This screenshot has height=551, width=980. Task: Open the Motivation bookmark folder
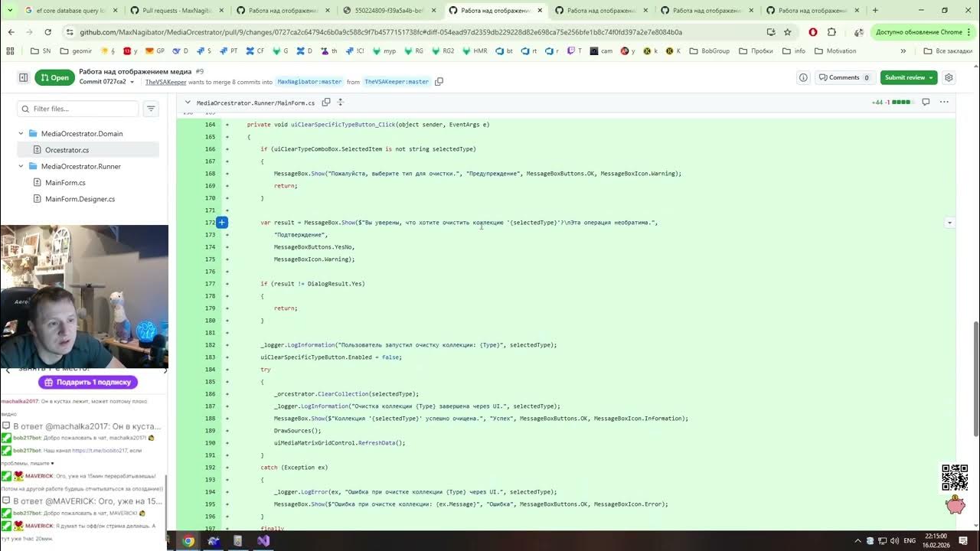point(835,51)
